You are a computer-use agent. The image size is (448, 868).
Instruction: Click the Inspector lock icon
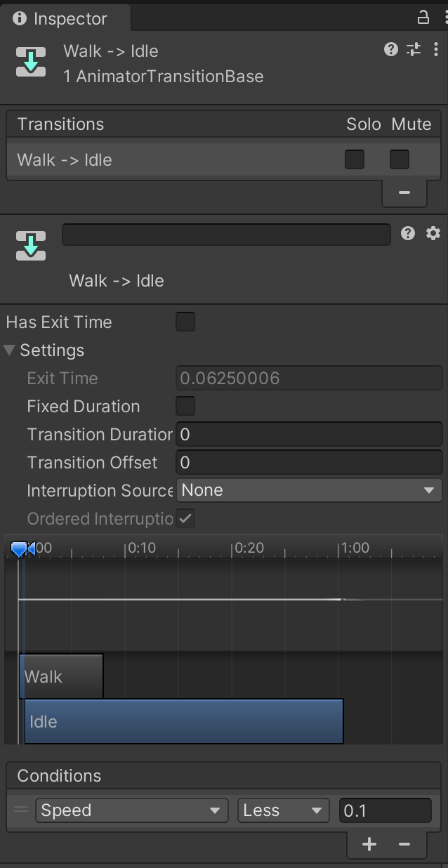pyautogui.click(x=423, y=18)
